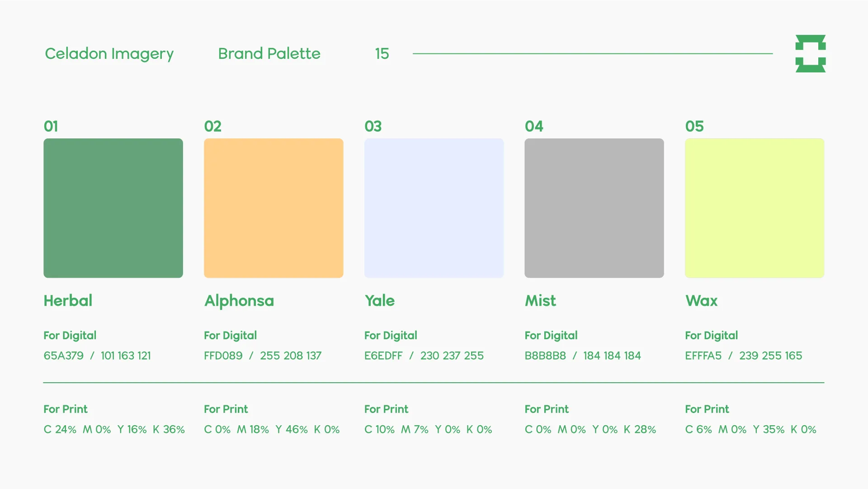The width and height of the screenshot is (868, 489).
Task: Click the Alphonsa hex value FFD089
Action: 223,356
